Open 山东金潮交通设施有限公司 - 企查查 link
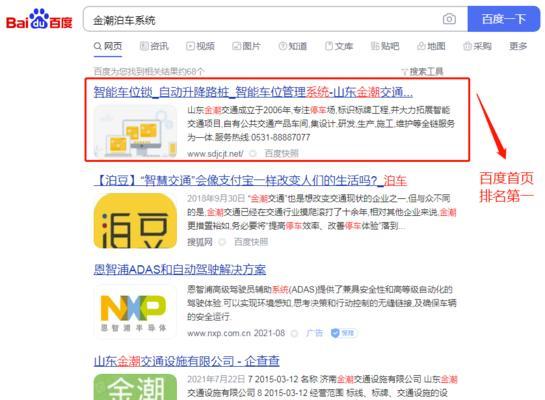This screenshot has width=545, height=400. coord(187,361)
